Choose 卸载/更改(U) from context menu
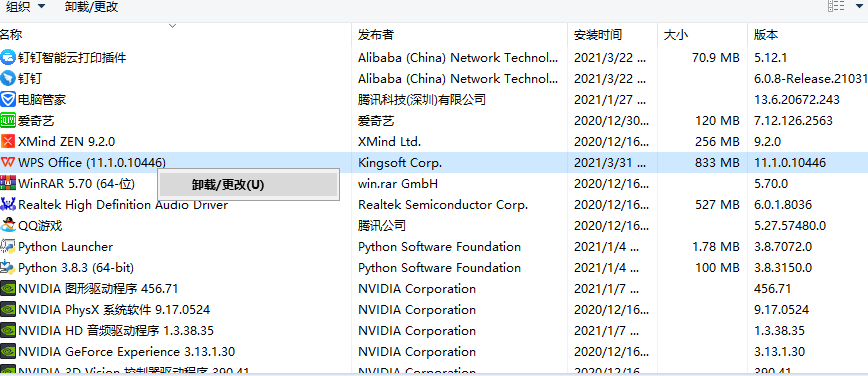The width and height of the screenshot is (868, 376). [249, 185]
